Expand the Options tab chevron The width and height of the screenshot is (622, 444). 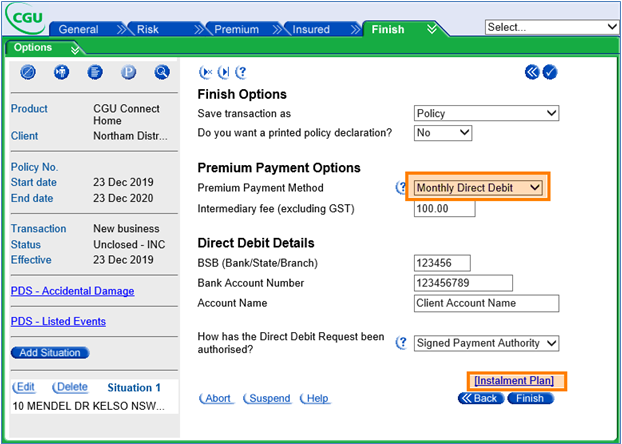pos(75,49)
